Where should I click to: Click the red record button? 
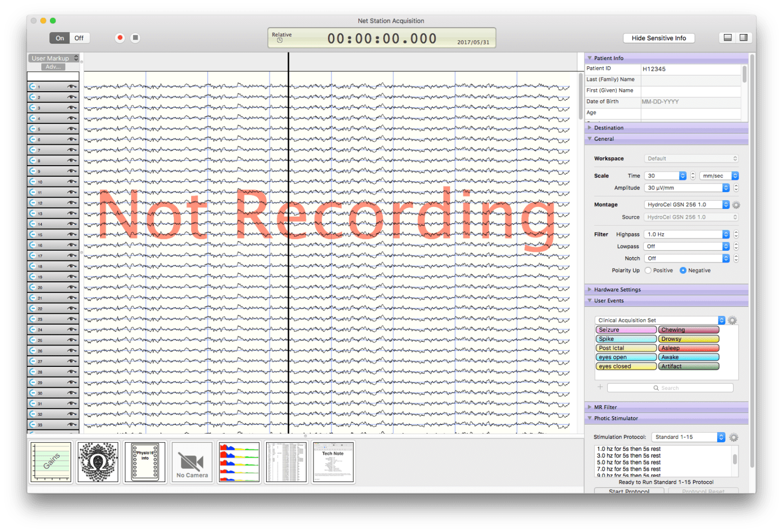click(120, 38)
